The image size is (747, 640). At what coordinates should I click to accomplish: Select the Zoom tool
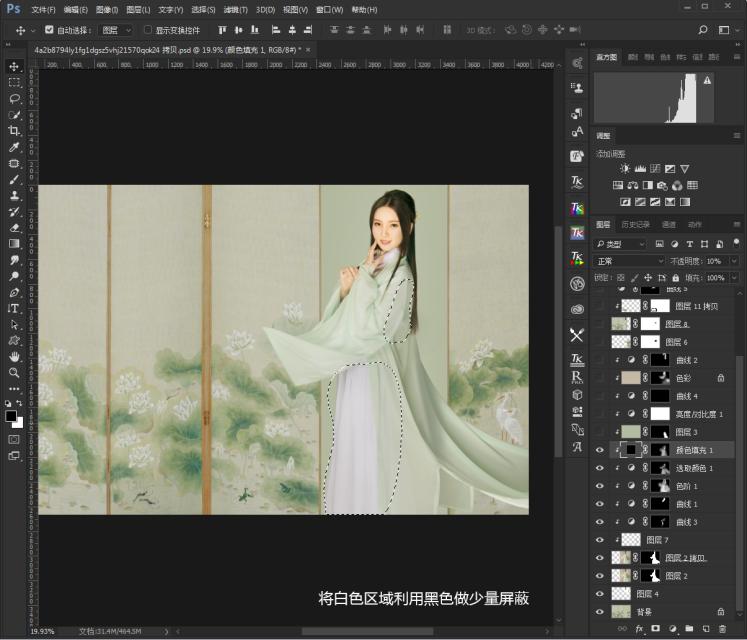click(14, 373)
